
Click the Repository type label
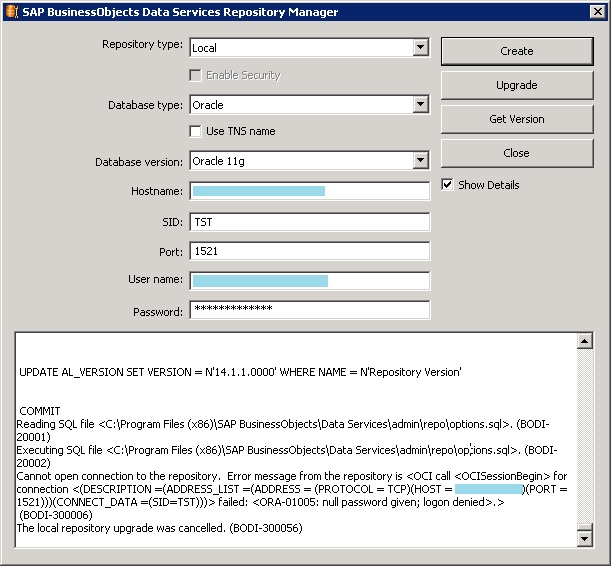(x=142, y=44)
